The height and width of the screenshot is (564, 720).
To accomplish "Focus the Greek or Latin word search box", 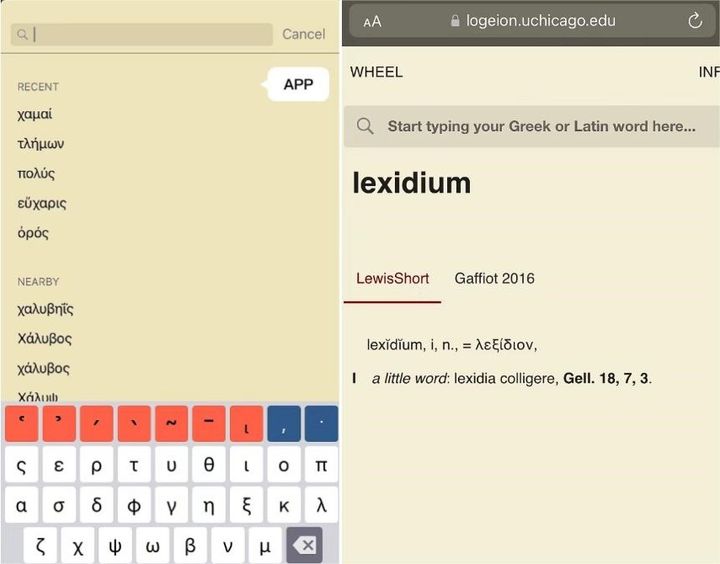I will 532,126.
